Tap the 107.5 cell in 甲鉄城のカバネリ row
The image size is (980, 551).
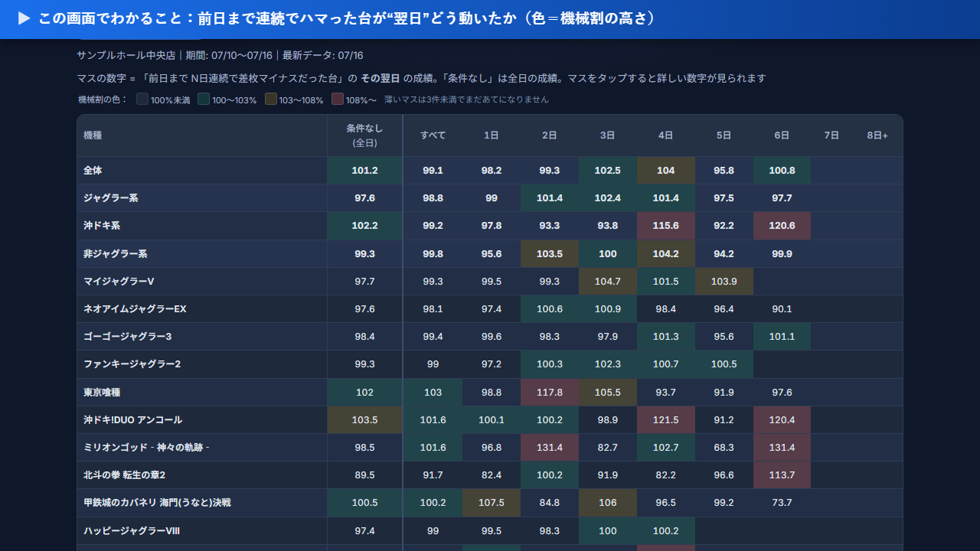pos(492,503)
